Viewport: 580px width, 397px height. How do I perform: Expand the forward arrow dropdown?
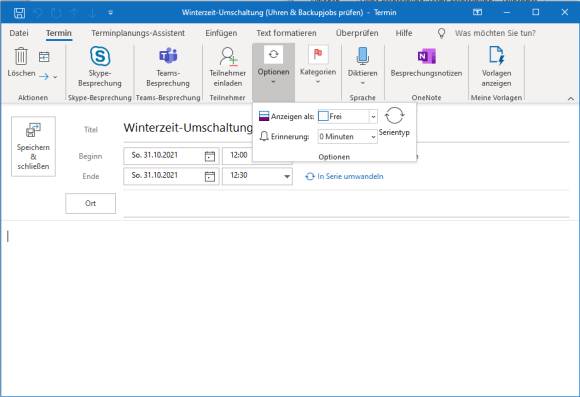coord(55,77)
